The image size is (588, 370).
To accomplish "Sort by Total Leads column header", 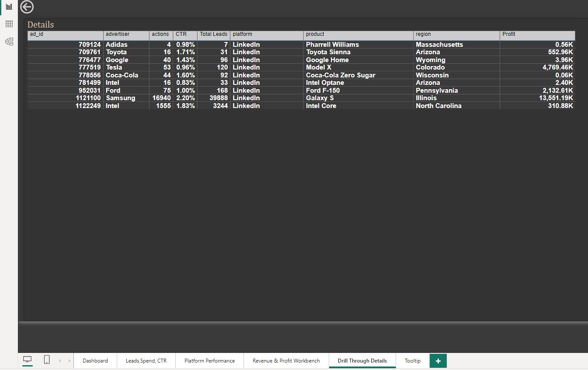I will [x=214, y=35].
